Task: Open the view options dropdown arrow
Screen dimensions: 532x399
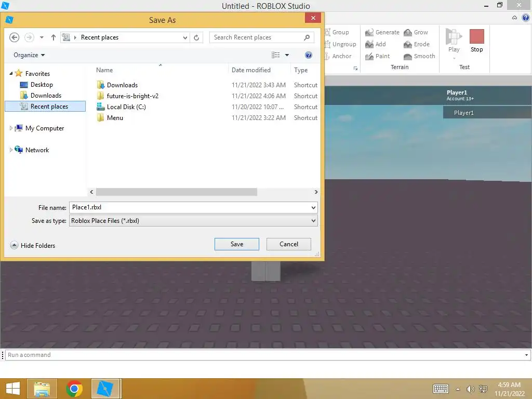Action: pyautogui.click(x=287, y=55)
